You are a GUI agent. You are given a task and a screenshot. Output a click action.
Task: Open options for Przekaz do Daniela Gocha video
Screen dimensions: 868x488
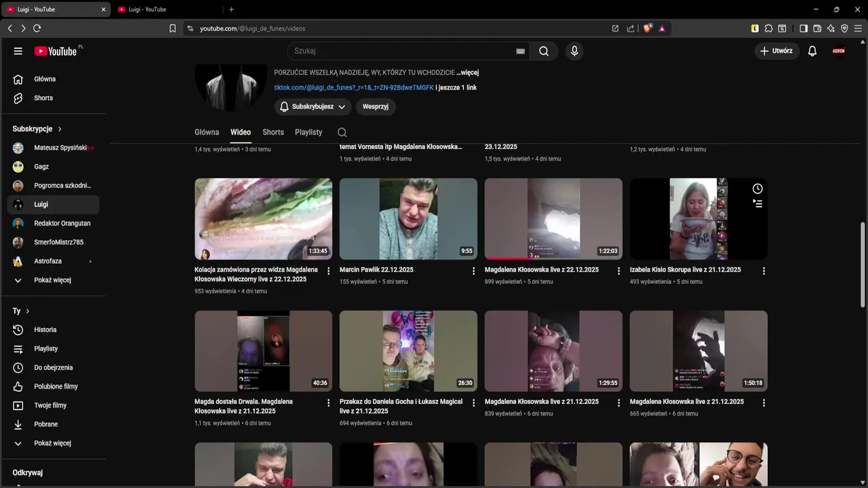tap(473, 403)
